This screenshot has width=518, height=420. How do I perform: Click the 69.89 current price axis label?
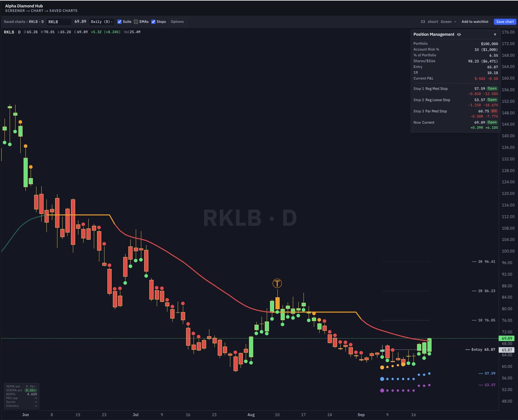(507, 339)
